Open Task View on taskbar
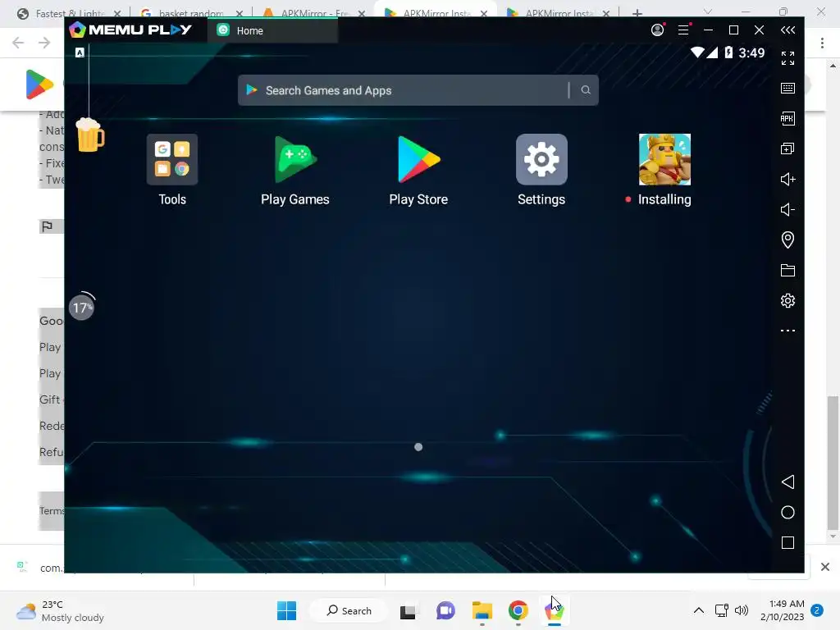 pyautogui.click(x=409, y=610)
